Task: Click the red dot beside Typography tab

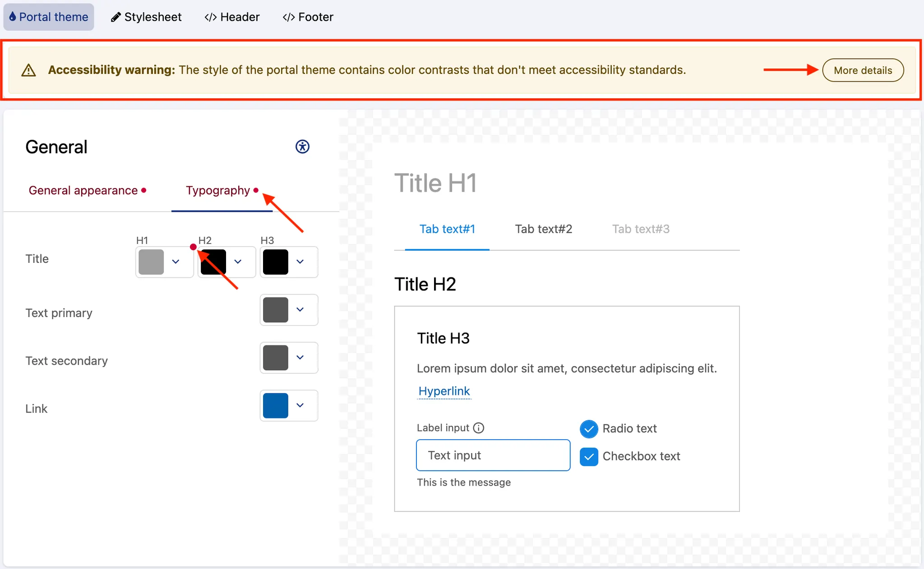Action: (x=256, y=190)
